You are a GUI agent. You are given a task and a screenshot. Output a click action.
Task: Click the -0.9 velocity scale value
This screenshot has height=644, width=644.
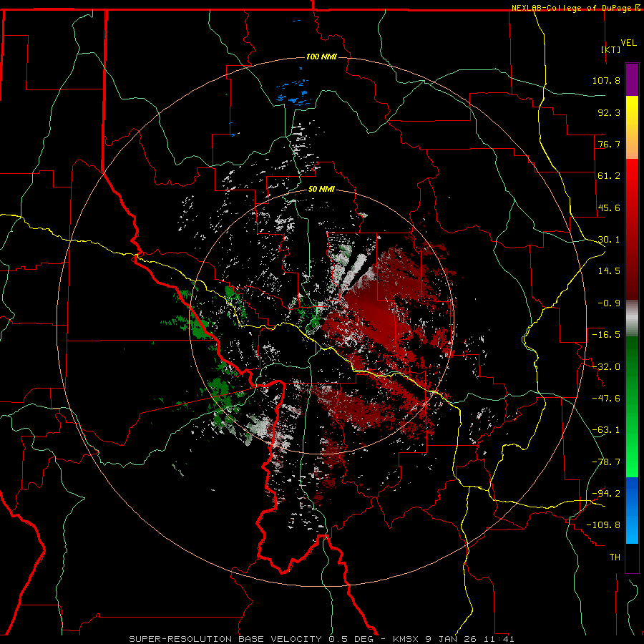pyautogui.click(x=609, y=303)
